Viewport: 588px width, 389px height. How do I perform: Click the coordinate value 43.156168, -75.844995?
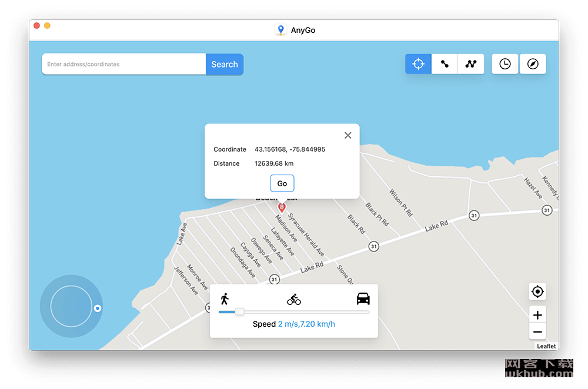(290, 149)
